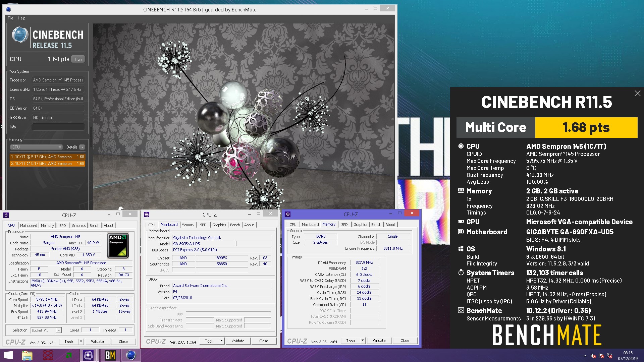The height and width of the screenshot is (362, 644).
Task: Click the Cinebench sphere icon in title bar
Action: pos(9,9)
